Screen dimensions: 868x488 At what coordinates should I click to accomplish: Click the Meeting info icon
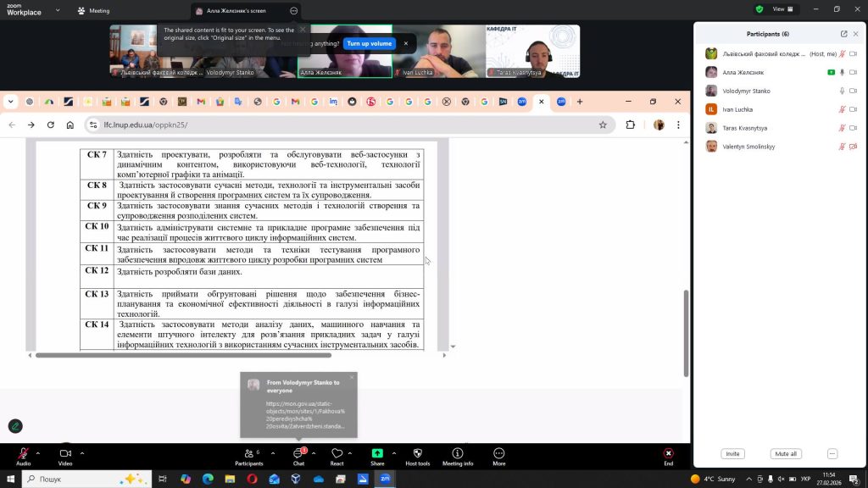[x=458, y=453]
